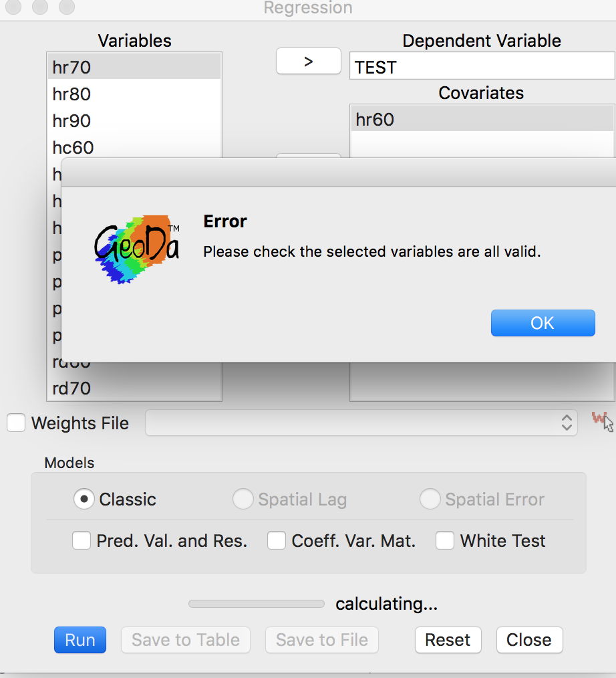Check the Coeff. Var. Mat. option
The width and height of the screenshot is (616, 678).
pos(276,540)
